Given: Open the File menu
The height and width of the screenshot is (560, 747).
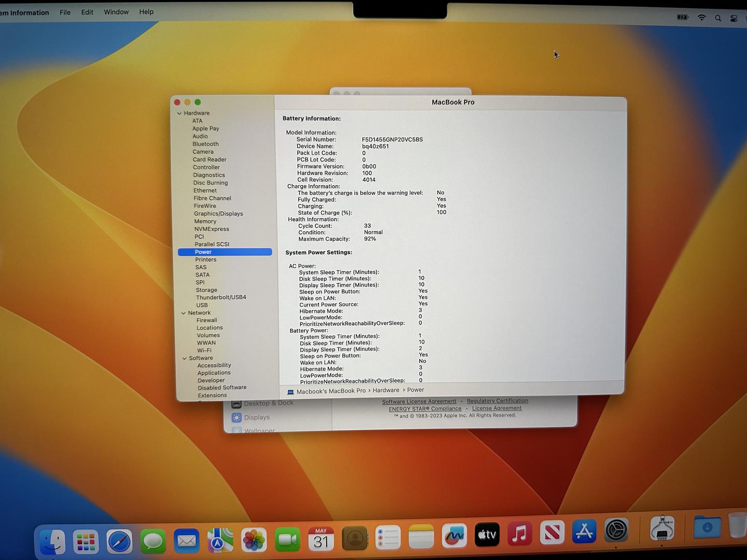Looking at the screenshot, I should tap(65, 12).
